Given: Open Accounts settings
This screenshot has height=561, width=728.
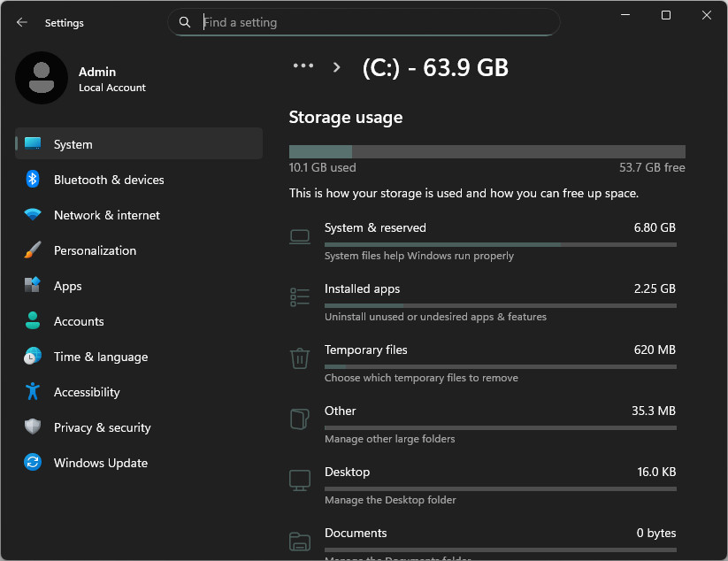Looking at the screenshot, I should (139, 321).
